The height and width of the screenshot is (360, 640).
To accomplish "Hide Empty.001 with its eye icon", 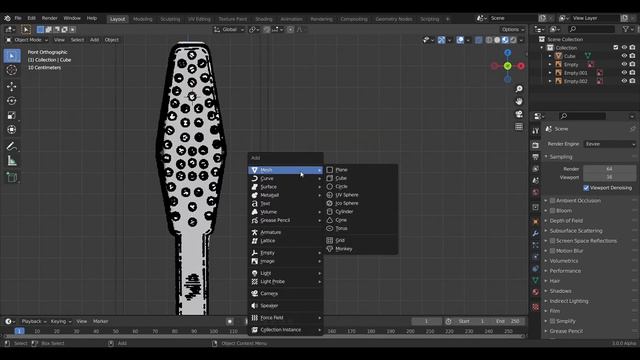I will [x=624, y=73].
